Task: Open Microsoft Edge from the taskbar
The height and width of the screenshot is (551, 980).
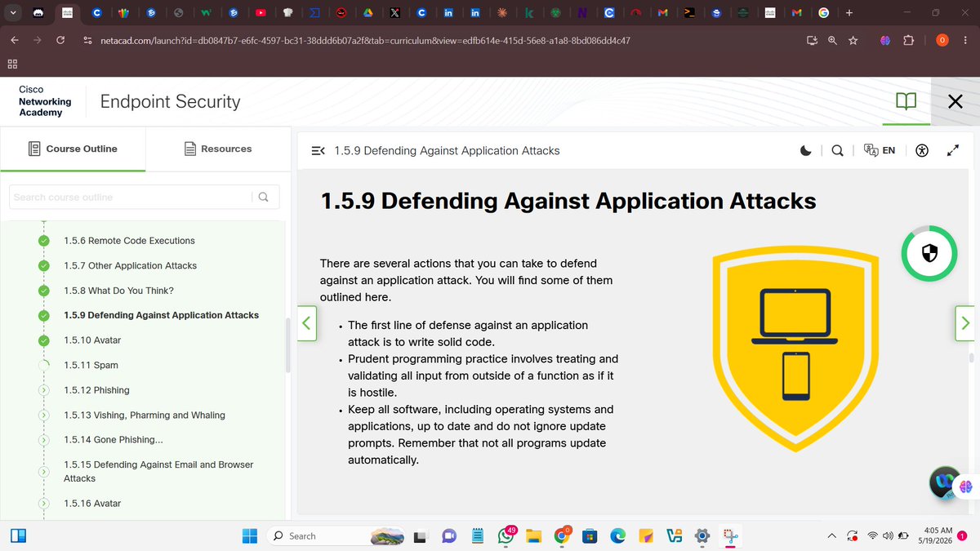Action: 617,536
